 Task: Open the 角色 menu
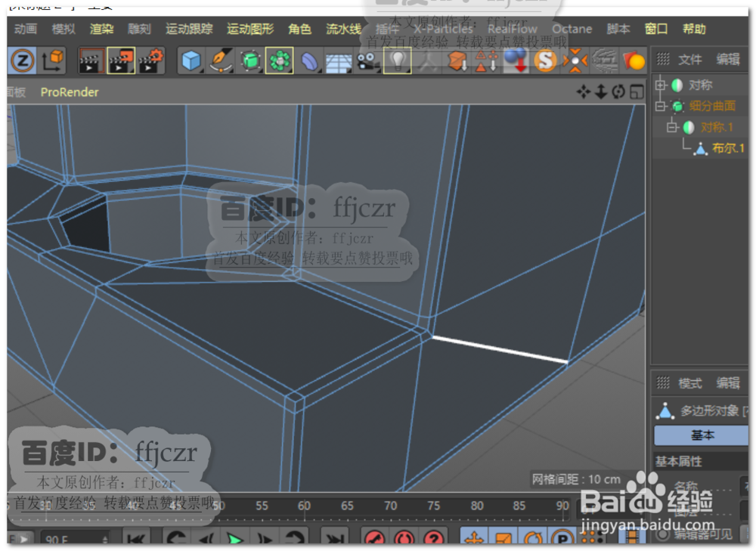tap(300, 29)
